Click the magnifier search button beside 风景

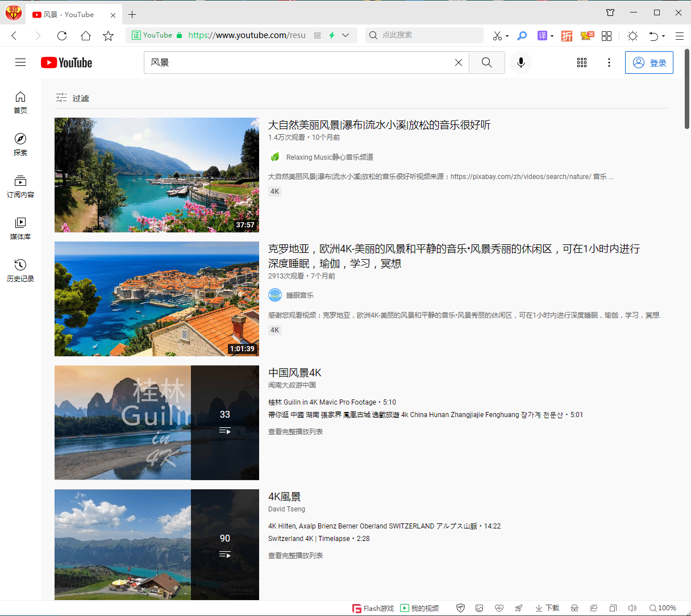[487, 63]
